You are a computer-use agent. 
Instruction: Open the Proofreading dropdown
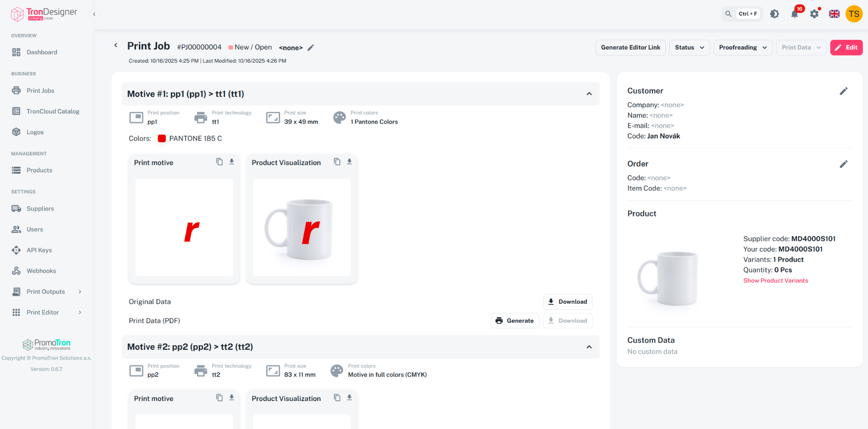coord(743,47)
